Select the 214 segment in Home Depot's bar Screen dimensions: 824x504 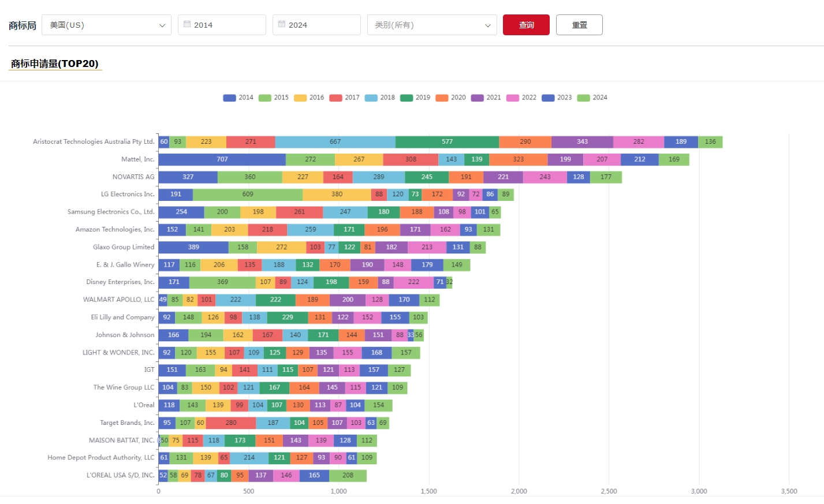249,458
